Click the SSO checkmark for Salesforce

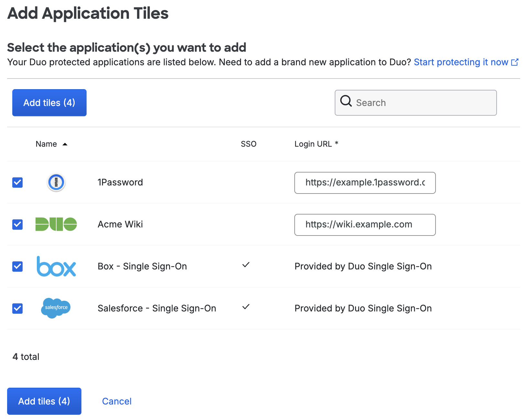246,307
